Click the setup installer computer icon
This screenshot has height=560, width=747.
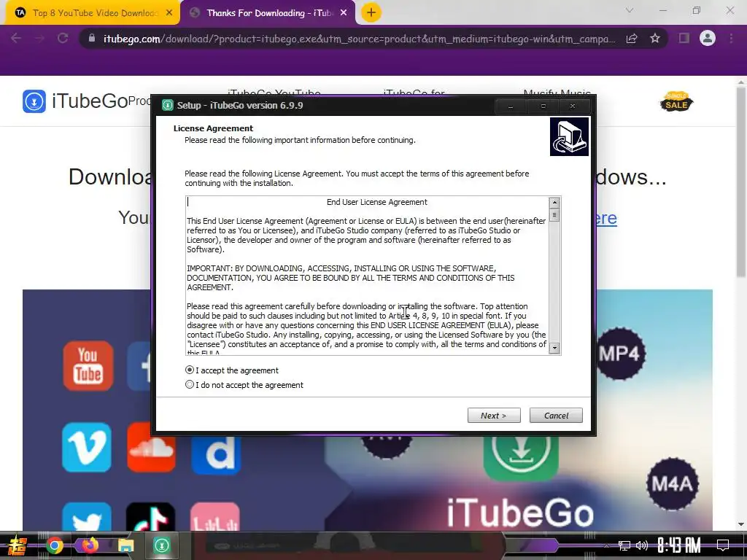point(569,136)
